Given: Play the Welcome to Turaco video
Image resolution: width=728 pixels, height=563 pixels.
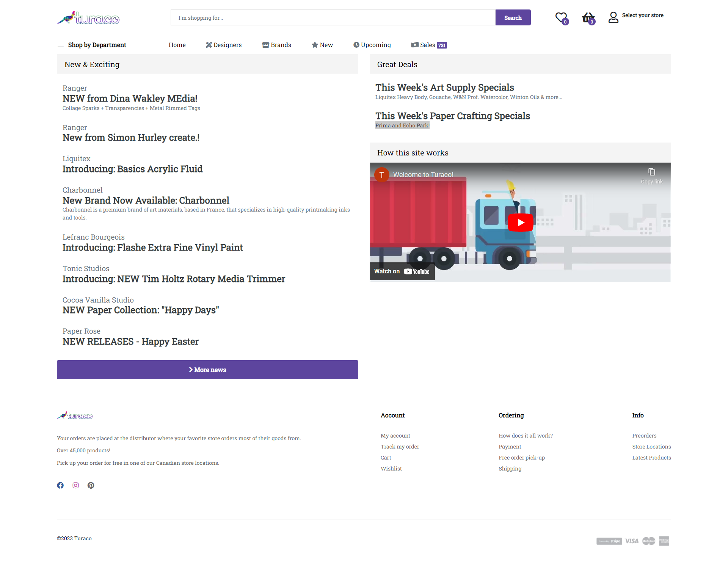Looking at the screenshot, I should (520, 223).
